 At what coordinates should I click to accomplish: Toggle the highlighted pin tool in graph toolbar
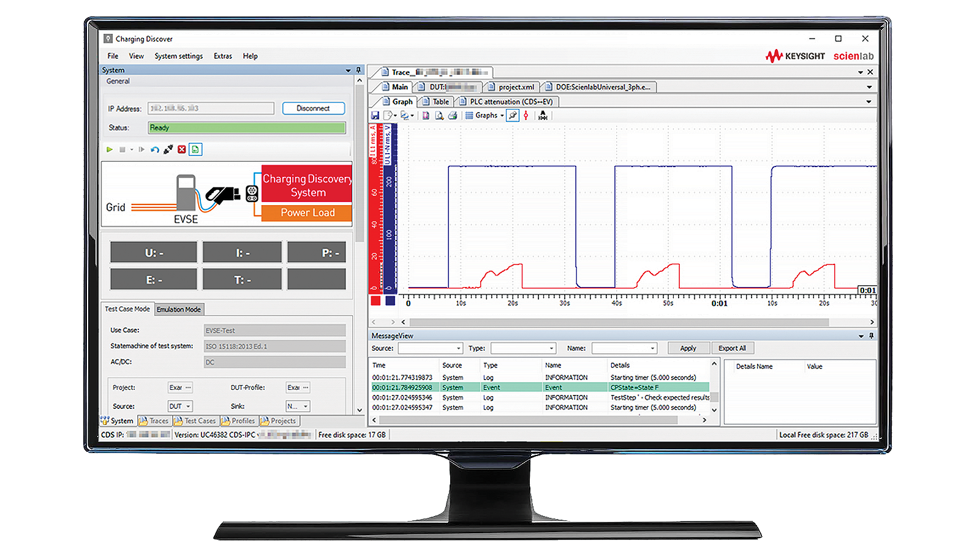click(x=513, y=115)
